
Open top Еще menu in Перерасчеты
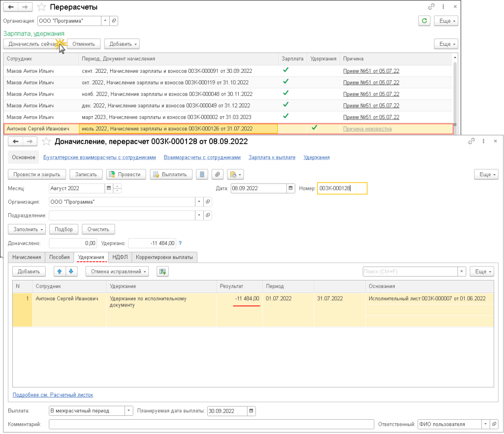(446, 21)
